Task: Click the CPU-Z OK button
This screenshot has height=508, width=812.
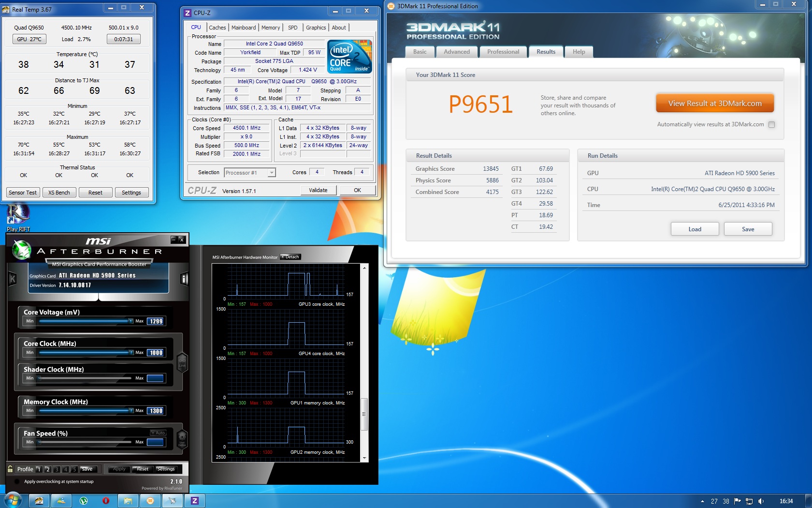Action: tap(357, 190)
